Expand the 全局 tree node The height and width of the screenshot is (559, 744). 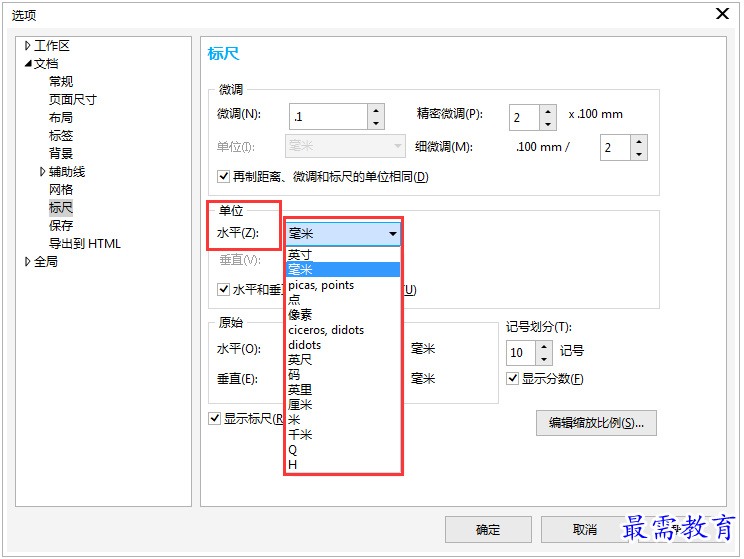28,261
